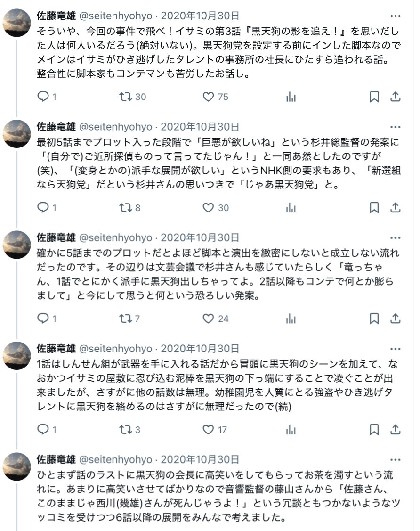Retweet the tweet with 8 retweets
420x531 pixels.
point(125,208)
